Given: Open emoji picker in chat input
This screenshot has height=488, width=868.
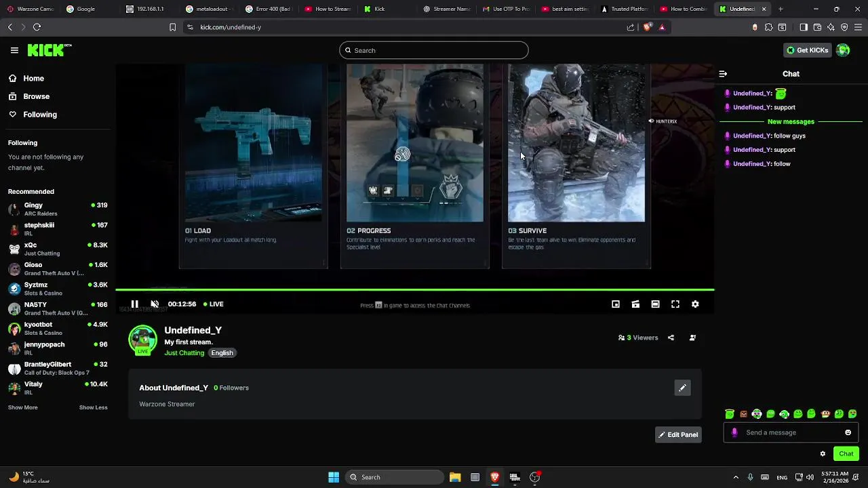Looking at the screenshot, I should [x=848, y=432].
